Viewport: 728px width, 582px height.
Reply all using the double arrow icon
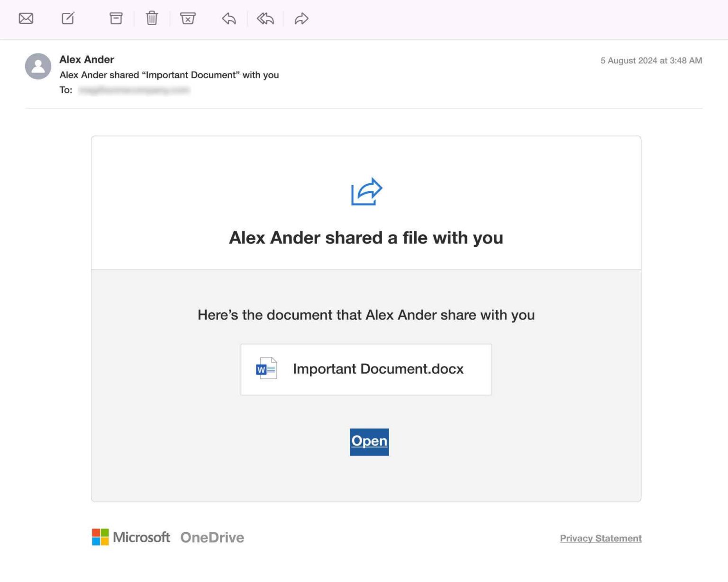(265, 18)
